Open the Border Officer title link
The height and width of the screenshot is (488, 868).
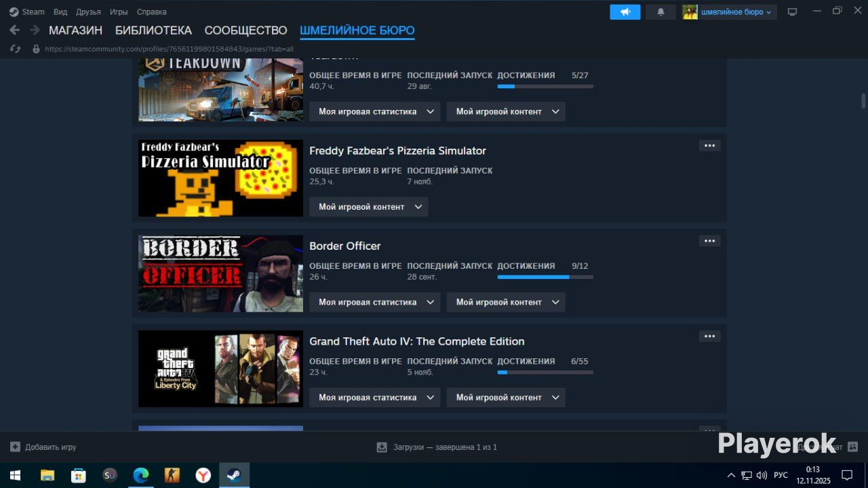[344, 246]
